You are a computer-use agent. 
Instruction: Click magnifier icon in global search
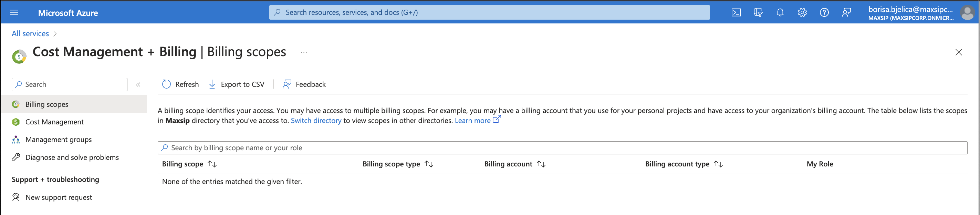(x=277, y=12)
